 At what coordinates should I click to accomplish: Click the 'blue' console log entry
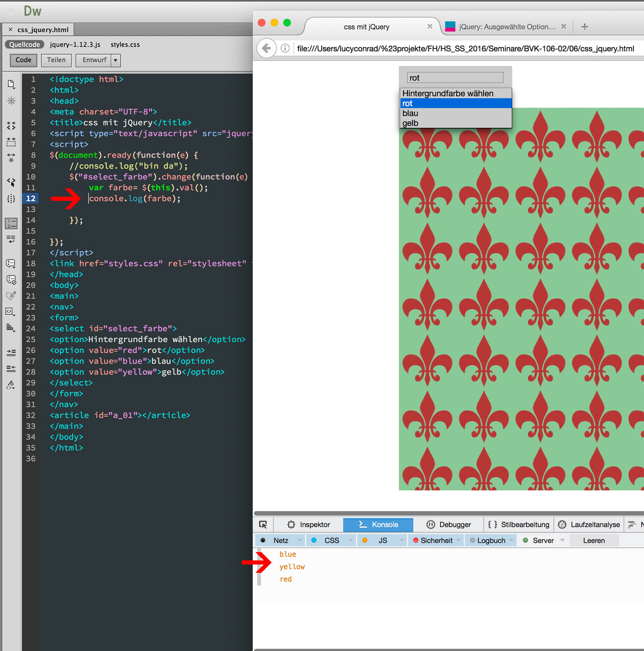pos(288,554)
